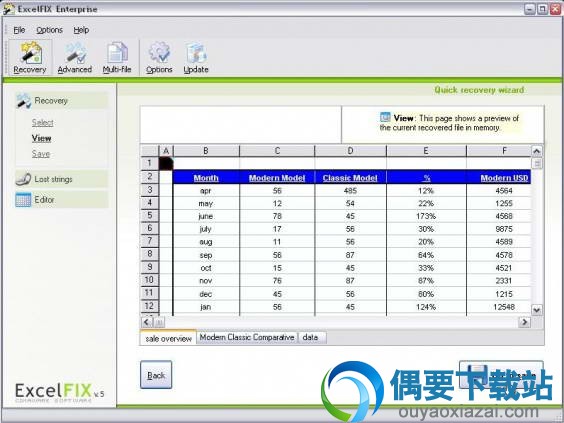This screenshot has height=423, width=564.
Task: Select column B header
Action: (x=206, y=151)
